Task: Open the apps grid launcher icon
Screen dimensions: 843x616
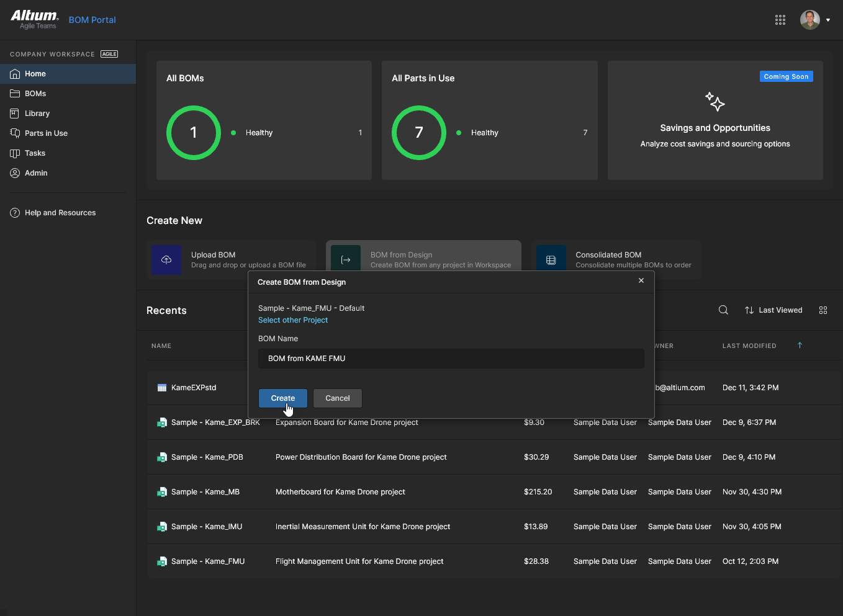Action: pos(780,20)
